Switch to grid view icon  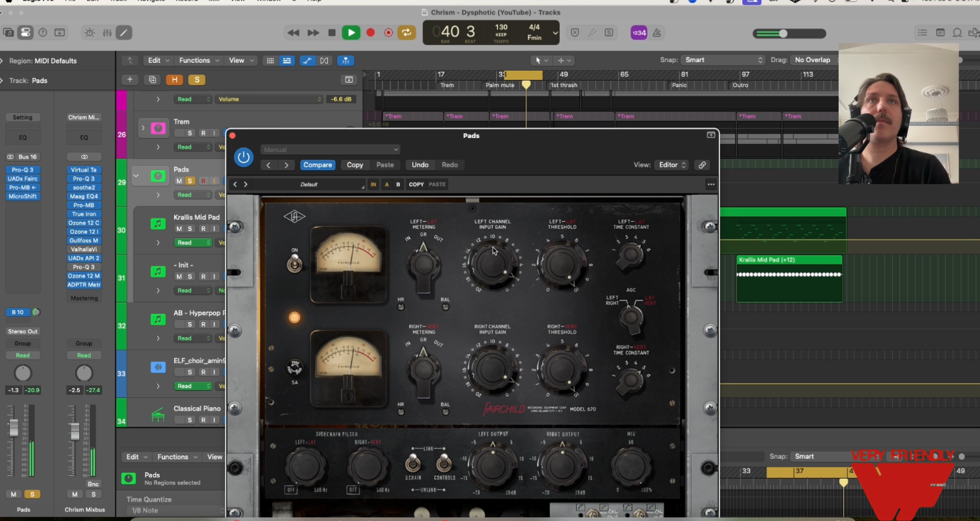coord(270,60)
